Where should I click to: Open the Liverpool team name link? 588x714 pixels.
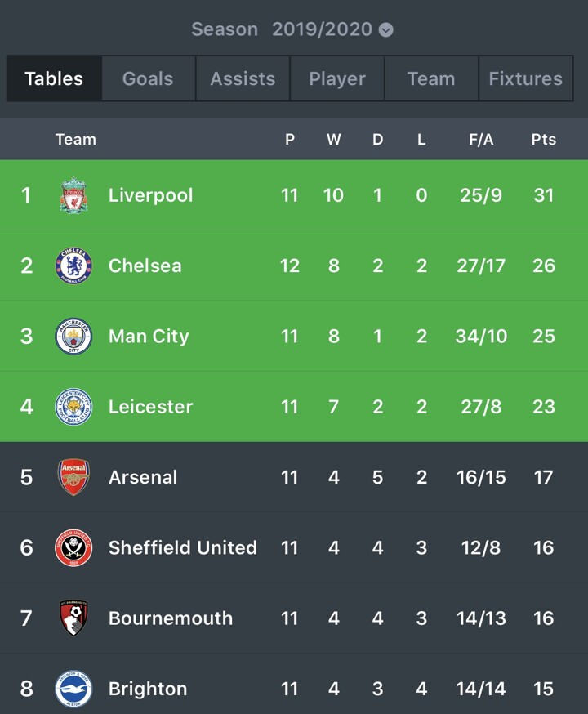[x=151, y=195]
